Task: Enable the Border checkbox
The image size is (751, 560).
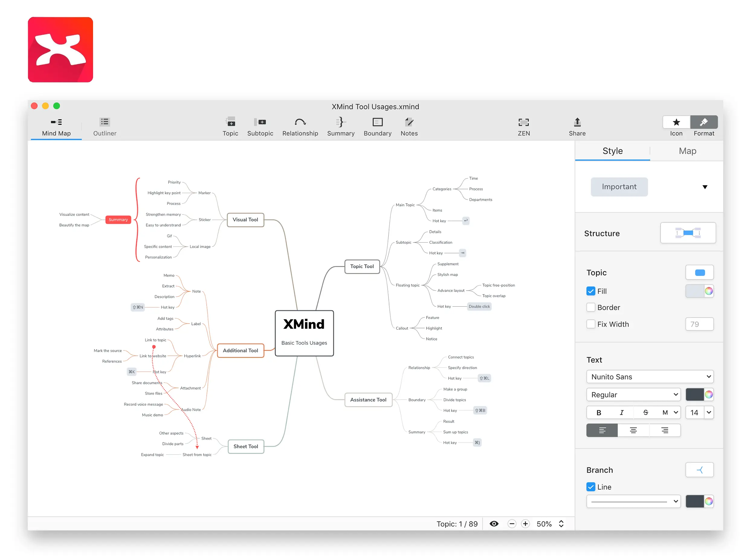Action: [x=590, y=307]
